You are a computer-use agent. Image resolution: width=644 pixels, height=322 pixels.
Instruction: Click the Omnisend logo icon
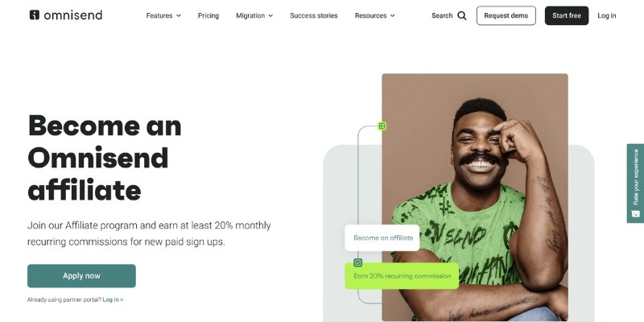coord(35,15)
